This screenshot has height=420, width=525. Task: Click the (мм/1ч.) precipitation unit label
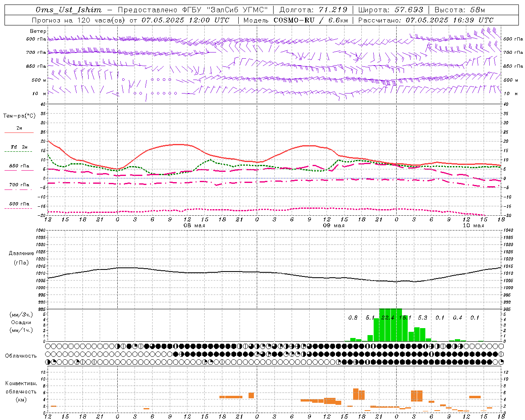pyautogui.click(x=21, y=330)
